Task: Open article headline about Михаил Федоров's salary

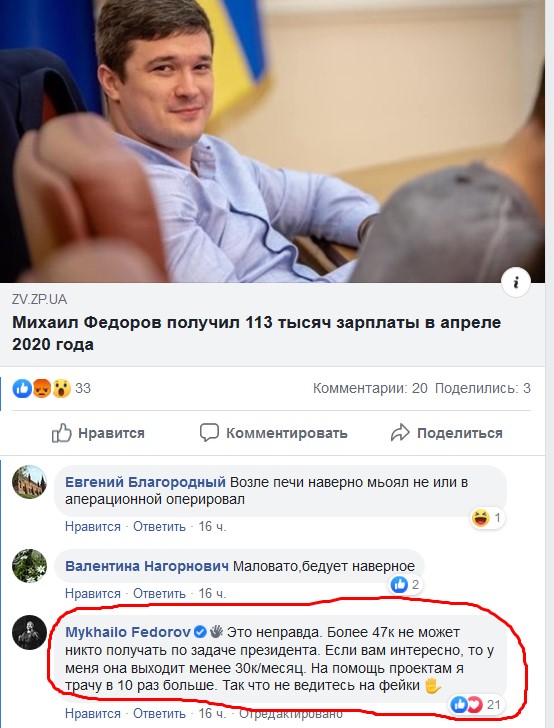Action: [x=256, y=333]
